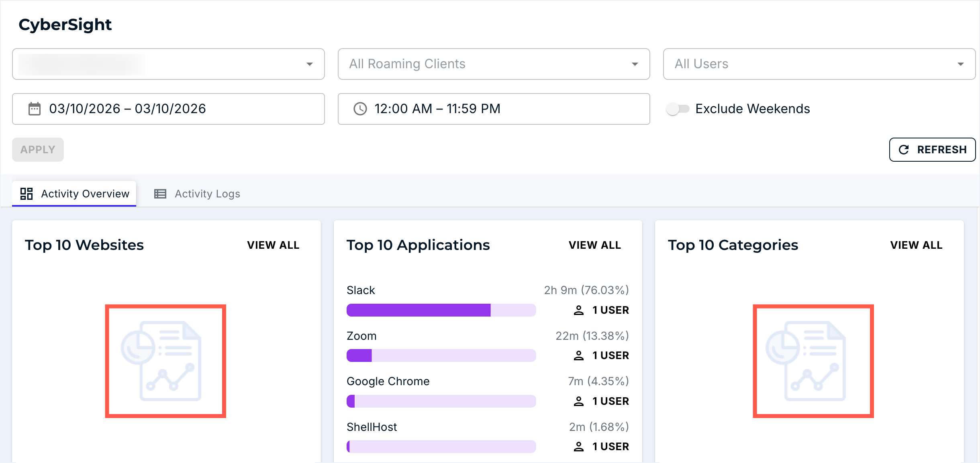
Task: Open the blurred organization selector dropdown
Action: (168, 64)
